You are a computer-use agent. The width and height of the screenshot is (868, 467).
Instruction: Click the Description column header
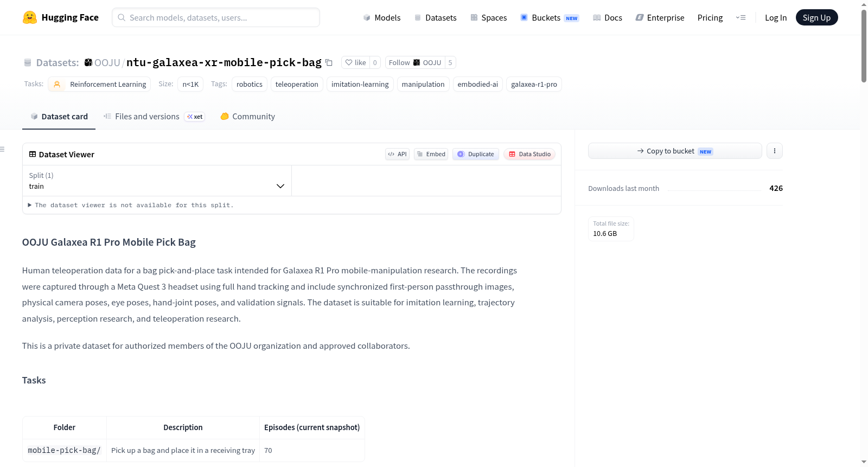click(183, 427)
